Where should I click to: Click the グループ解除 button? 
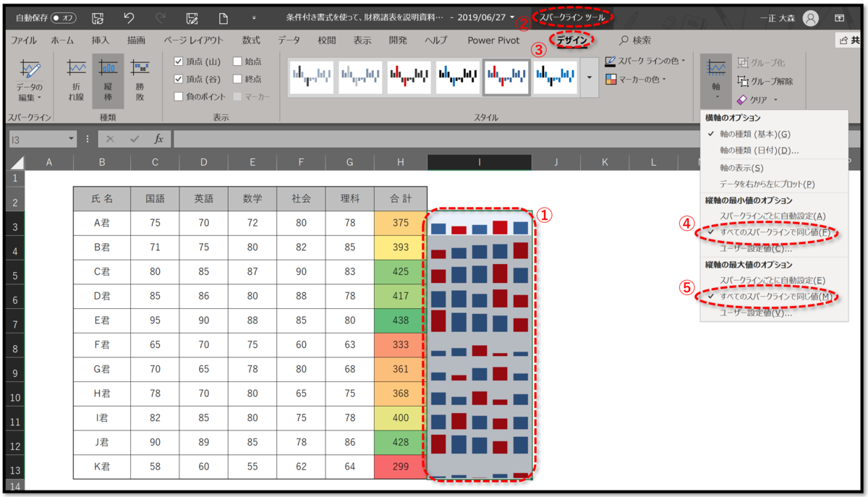(765, 81)
